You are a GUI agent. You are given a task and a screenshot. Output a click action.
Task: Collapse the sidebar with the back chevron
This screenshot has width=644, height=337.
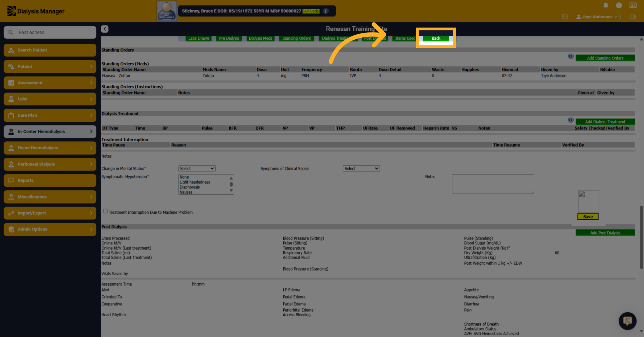pyautogui.click(x=105, y=29)
